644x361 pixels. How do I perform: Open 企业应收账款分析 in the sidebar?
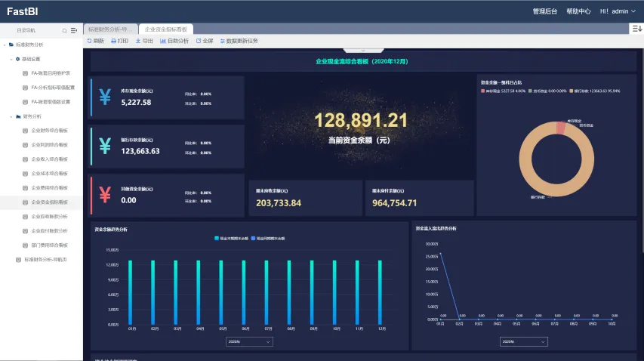tap(50, 217)
